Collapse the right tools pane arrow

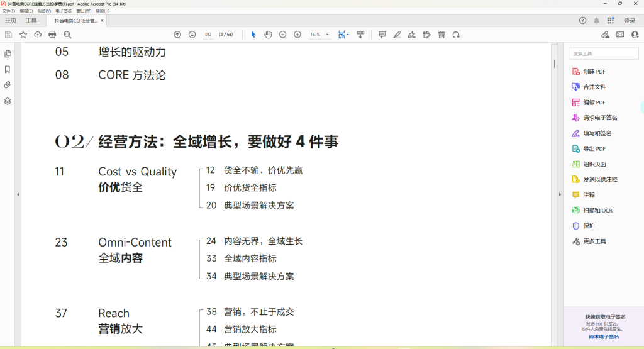point(560,194)
